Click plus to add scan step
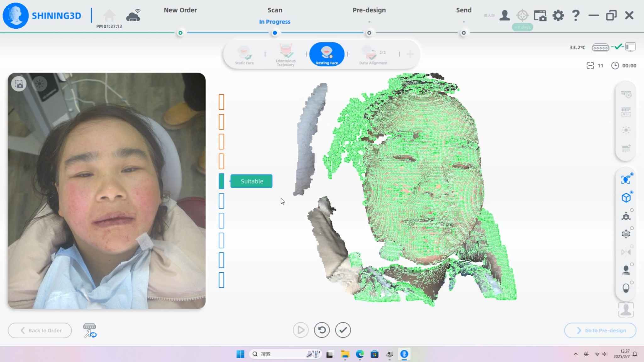The image size is (644, 362). 410,54
